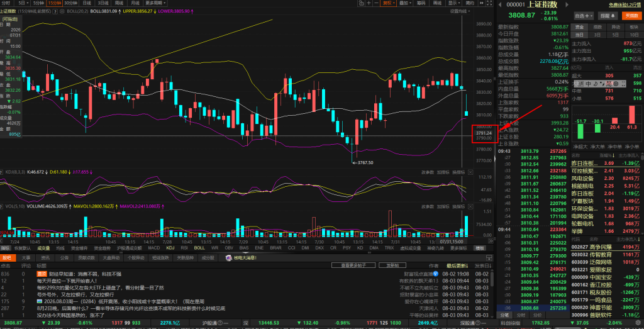Screen dimensions: 644x329
Task: Click the IME settings gear icon
Action: point(616,84)
